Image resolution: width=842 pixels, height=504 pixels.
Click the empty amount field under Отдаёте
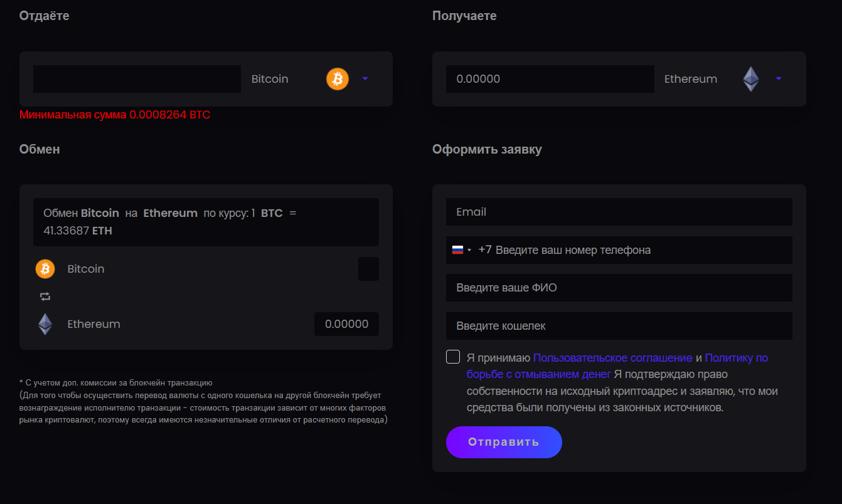click(137, 79)
